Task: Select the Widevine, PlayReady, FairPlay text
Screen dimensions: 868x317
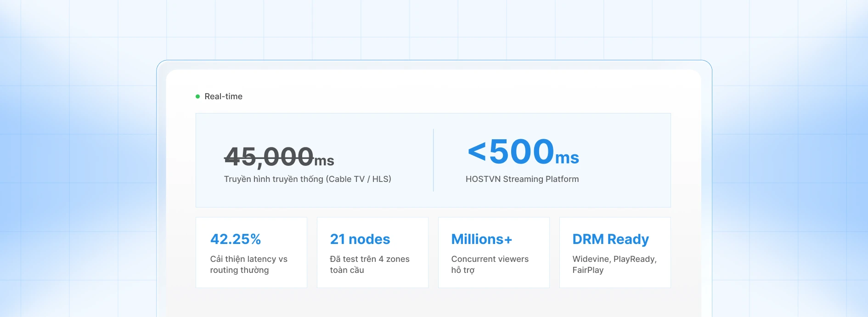Action: tap(614, 265)
